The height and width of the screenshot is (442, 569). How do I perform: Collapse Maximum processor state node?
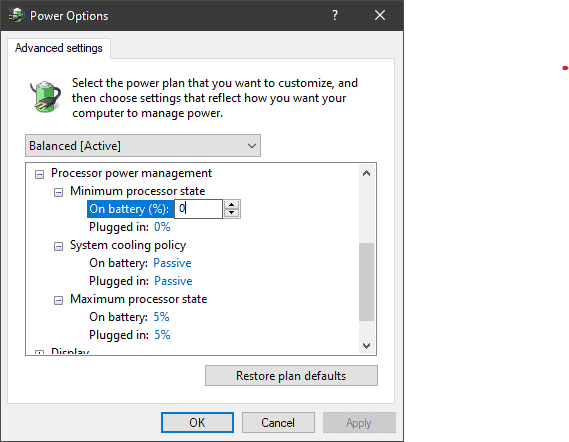pyautogui.click(x=58, y=300)
